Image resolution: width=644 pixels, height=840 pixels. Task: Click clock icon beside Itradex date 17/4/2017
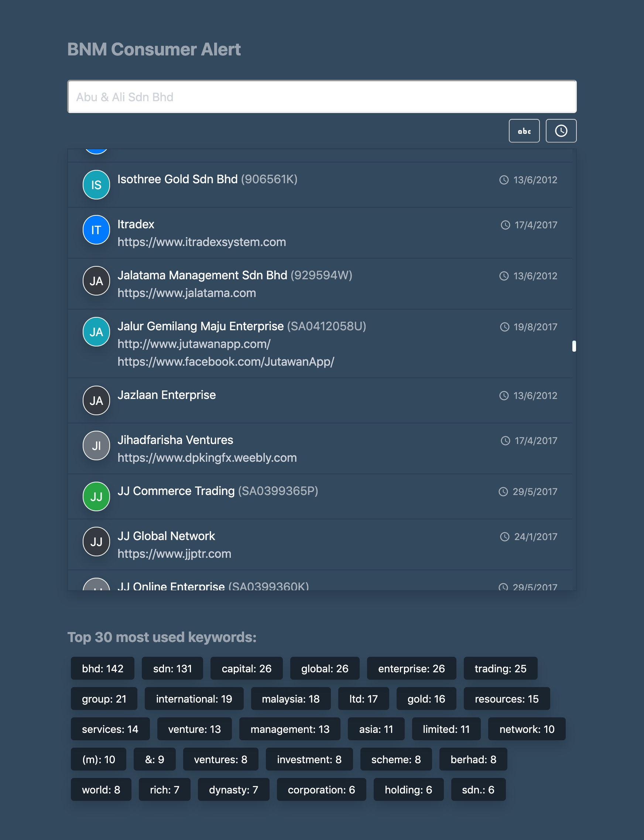pos(505,225)
